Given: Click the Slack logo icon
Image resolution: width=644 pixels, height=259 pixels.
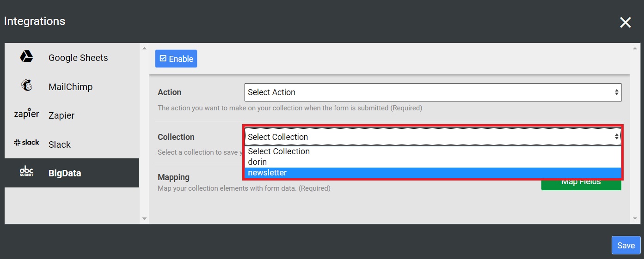Looking at the screenshot, I should (x=26, y=143).
